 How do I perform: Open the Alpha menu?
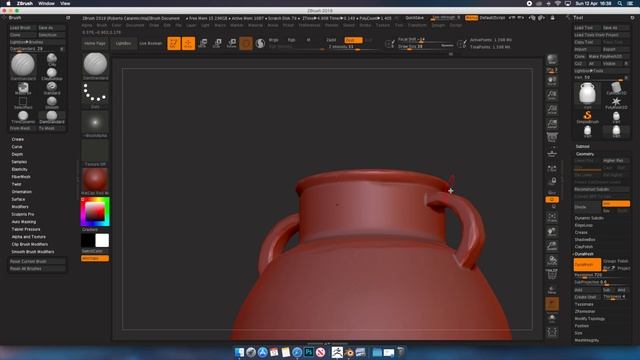pyautogui.click(x=87, y=25)
